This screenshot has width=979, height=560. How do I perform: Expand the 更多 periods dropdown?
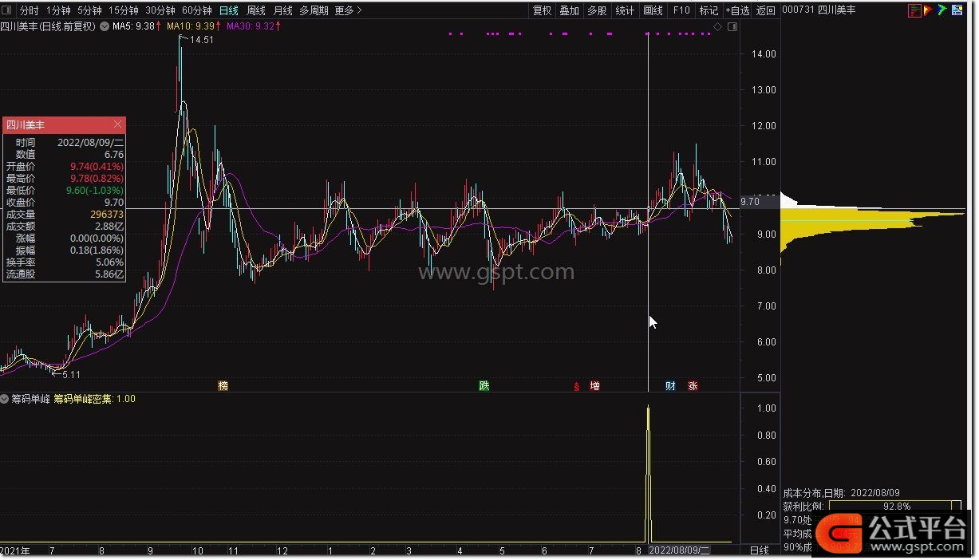[x=348, y=10]
